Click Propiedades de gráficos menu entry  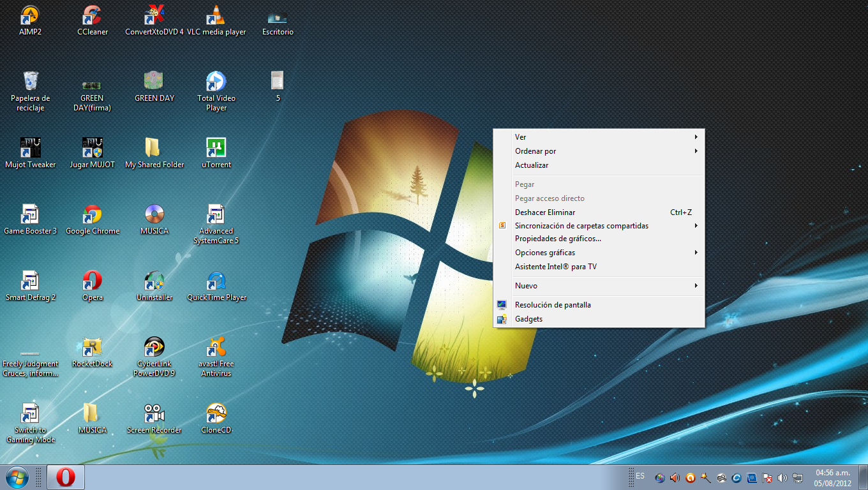pyautogui.click(x=558, y=239)
